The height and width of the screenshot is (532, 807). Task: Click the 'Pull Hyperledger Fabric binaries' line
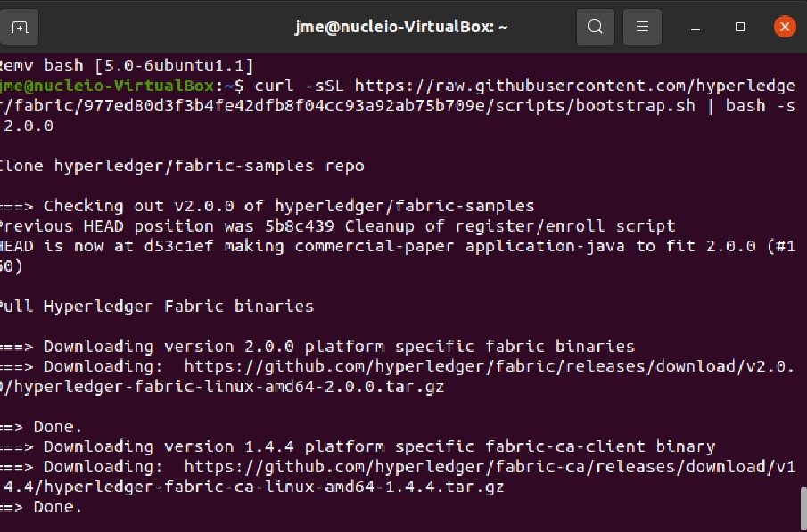(x=157, y=307)
